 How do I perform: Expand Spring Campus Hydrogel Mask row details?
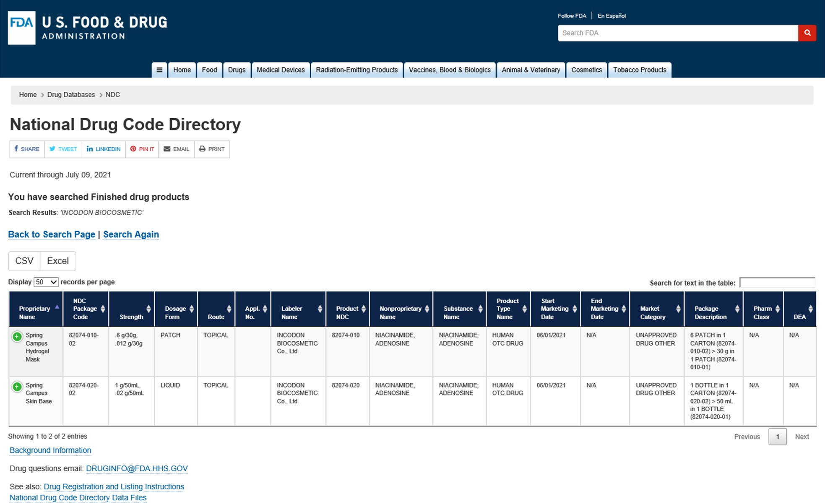click(17, 336)
